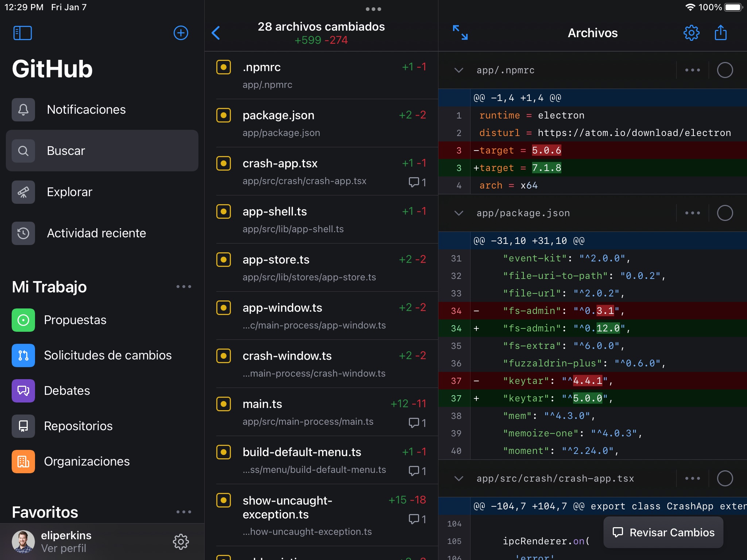747x560 pixels.
Task: Open Propuestas issues list
Action: 102,320
